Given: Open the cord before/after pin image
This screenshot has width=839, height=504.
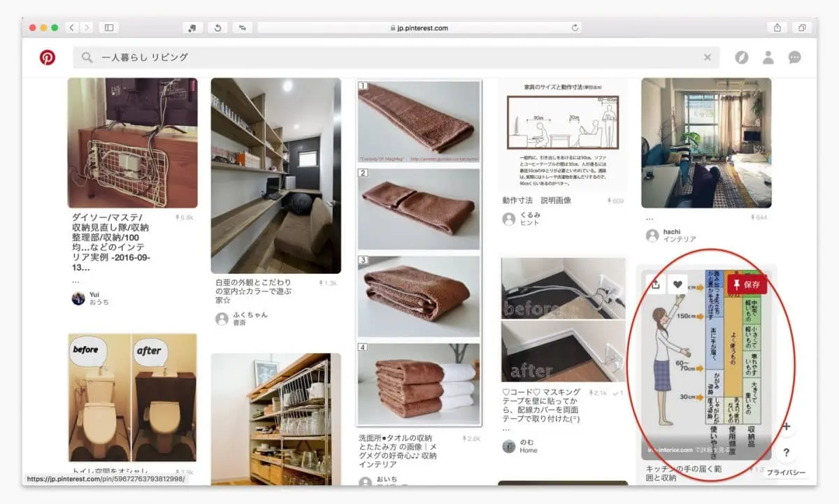Looking at the screenshot, I should click(563, 319).
